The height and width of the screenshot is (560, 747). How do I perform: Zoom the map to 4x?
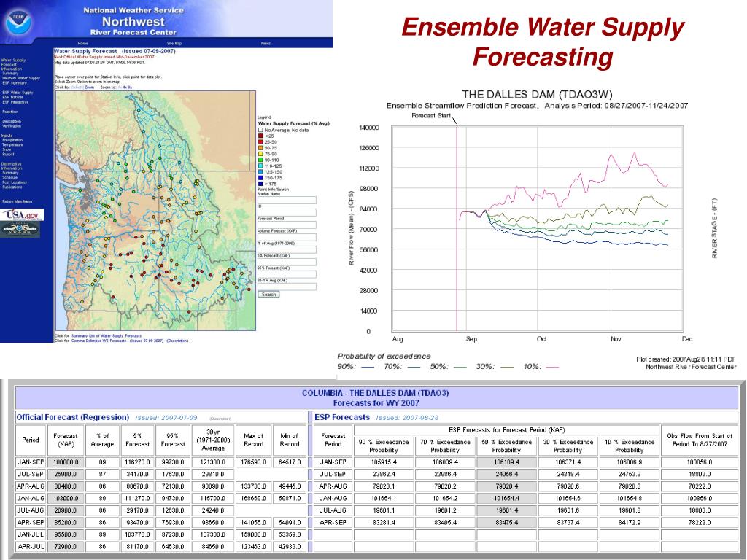(x=124, y=87)
